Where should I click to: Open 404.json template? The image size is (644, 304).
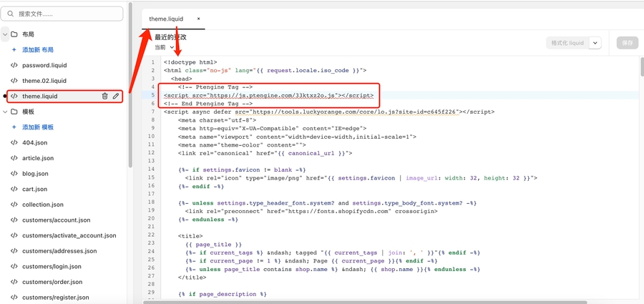[x=35, y=142]
